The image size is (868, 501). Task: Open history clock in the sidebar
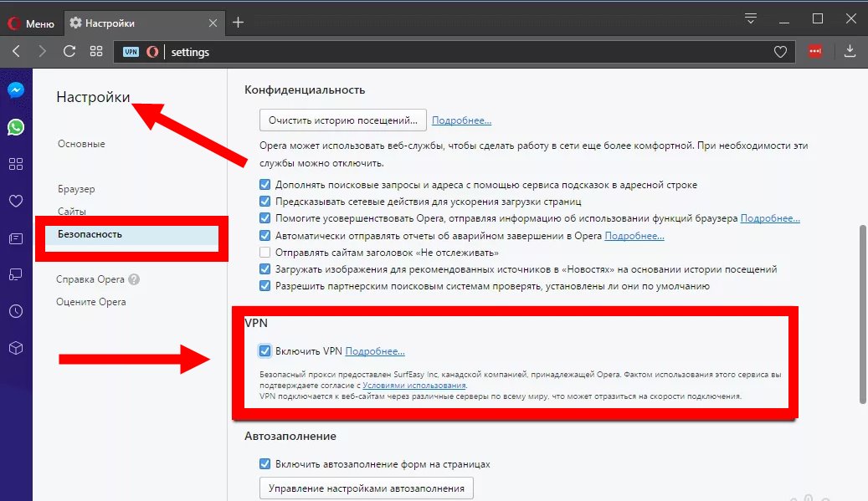pyautogui.click(x=16, y=311)
